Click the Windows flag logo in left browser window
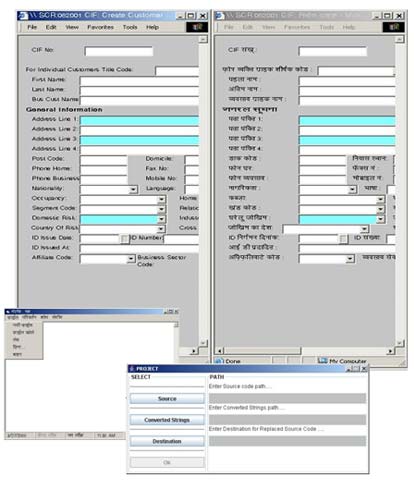The width and height of the screenshot is (414, 482). (197, 27)
